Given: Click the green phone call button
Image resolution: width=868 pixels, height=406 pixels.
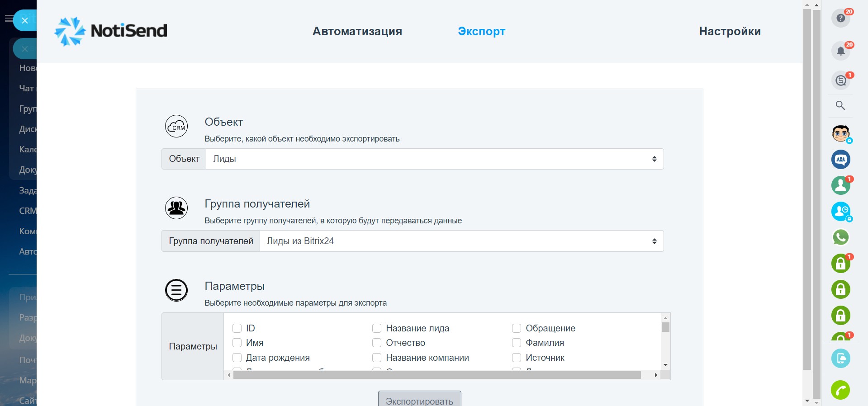Looking at the screenshot, I should point(840,390).
